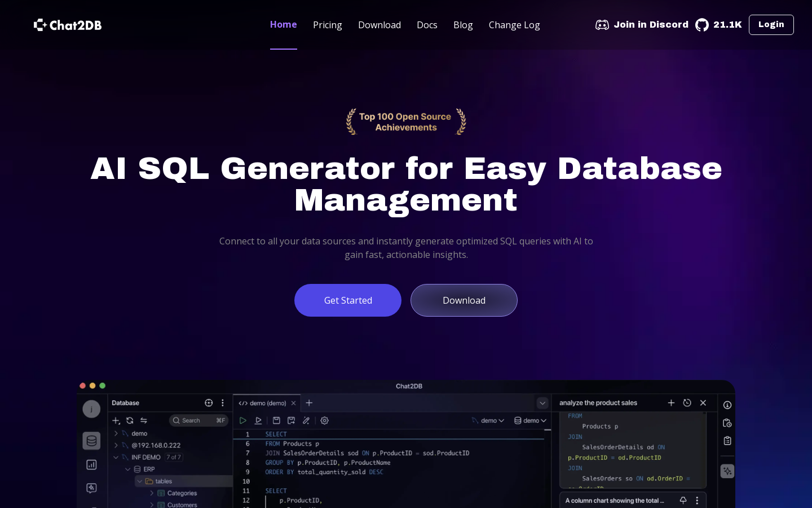Image resolution: width=812 pixels, height=508 pixels.
Task: Click the hero Download button
Action: point(464,300)
